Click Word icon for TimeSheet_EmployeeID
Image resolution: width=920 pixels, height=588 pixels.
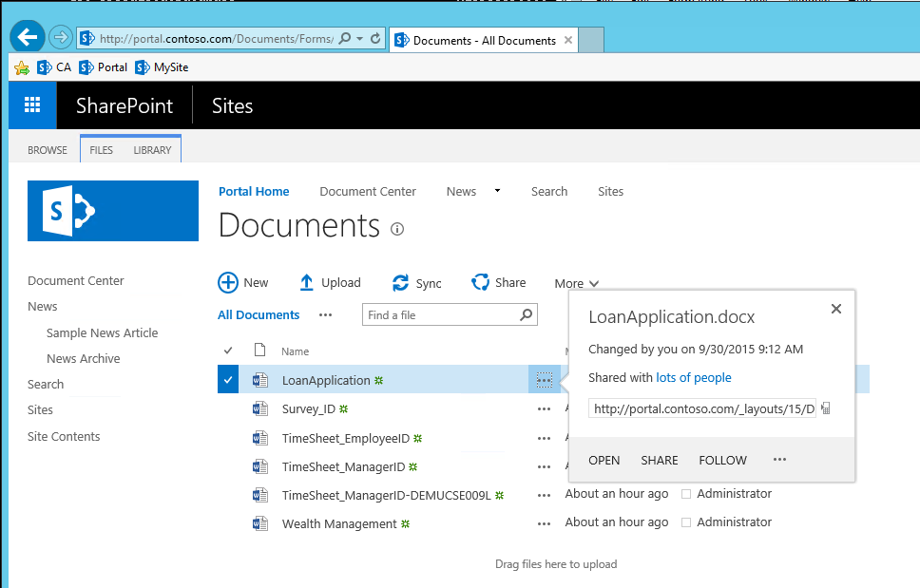(259, 438)
